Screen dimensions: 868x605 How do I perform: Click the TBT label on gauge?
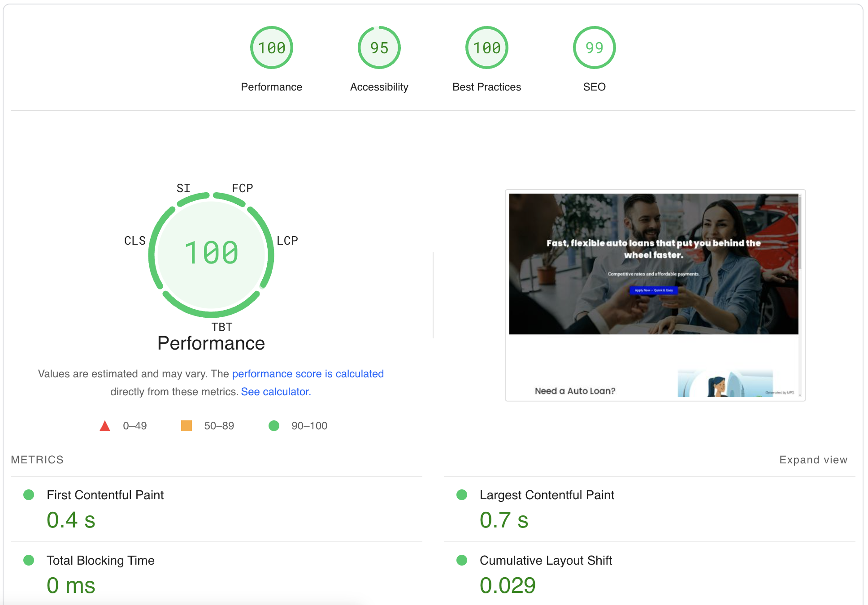coord(222,327)
